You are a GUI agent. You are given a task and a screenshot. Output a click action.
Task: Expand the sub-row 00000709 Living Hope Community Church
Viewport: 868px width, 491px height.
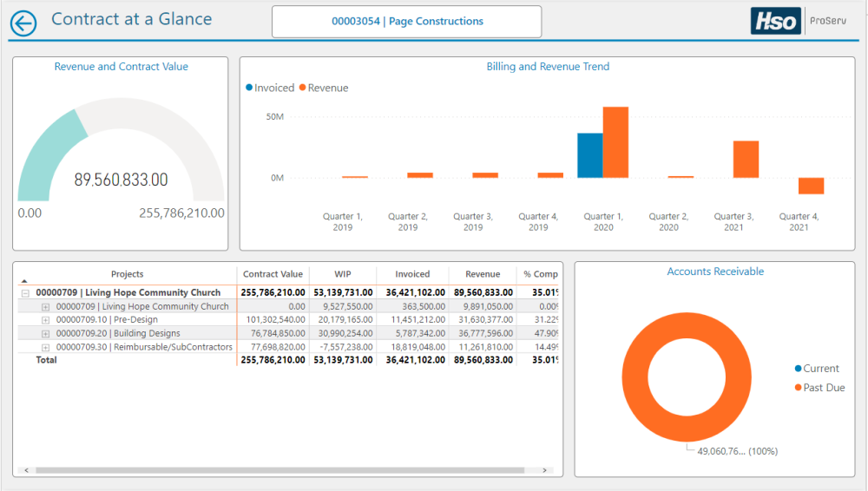(x=45, y=307)
